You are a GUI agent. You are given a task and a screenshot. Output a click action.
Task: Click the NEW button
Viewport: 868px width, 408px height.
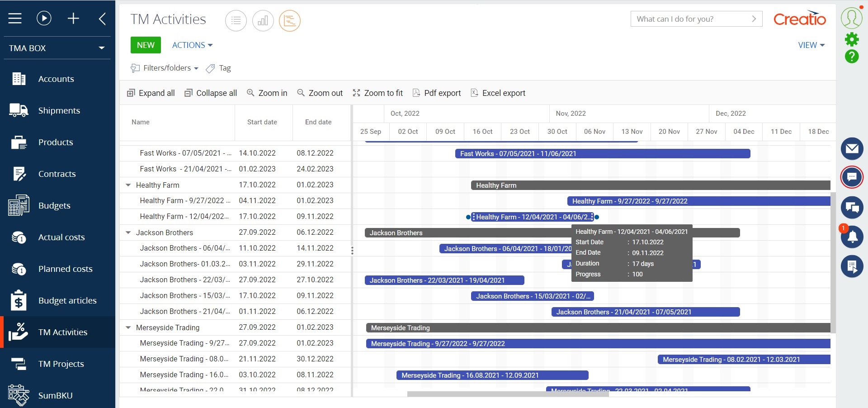[x=145, y=45]
